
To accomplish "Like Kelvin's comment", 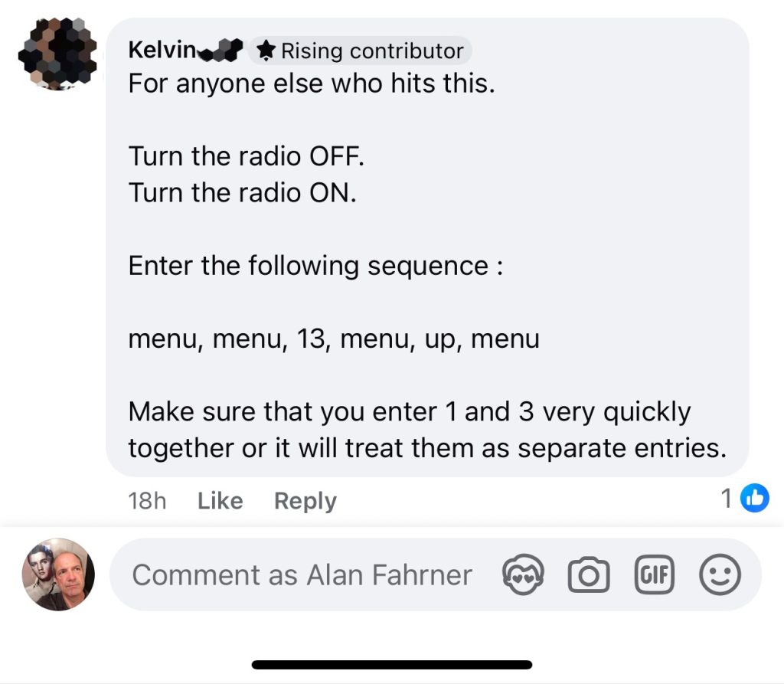I will pos(220,501).
